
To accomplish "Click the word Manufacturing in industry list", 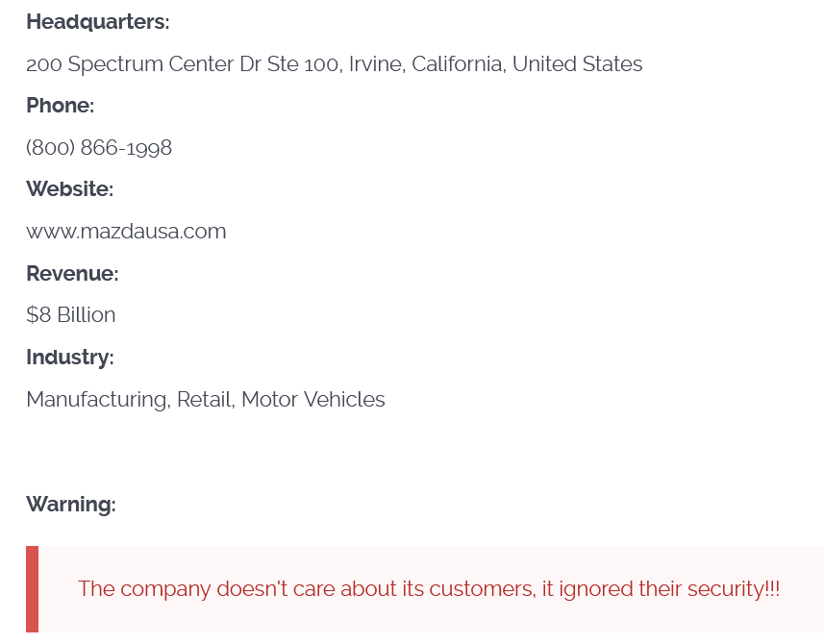I will coord(97,400).
